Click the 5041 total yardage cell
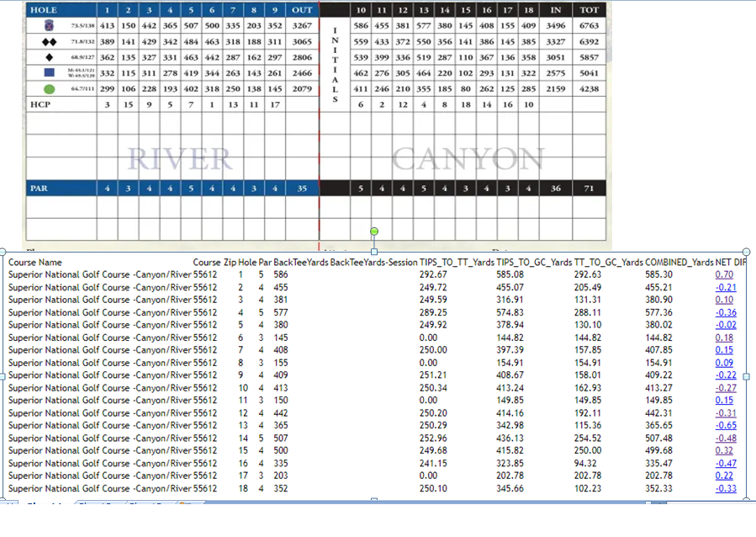Viewport: 756px width, 537px height. 589,73
